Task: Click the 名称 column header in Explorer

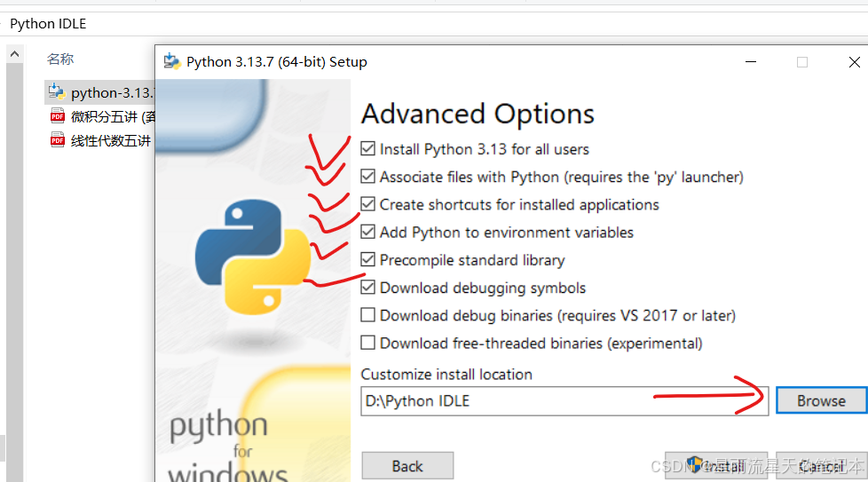Action: pos(60,59)
